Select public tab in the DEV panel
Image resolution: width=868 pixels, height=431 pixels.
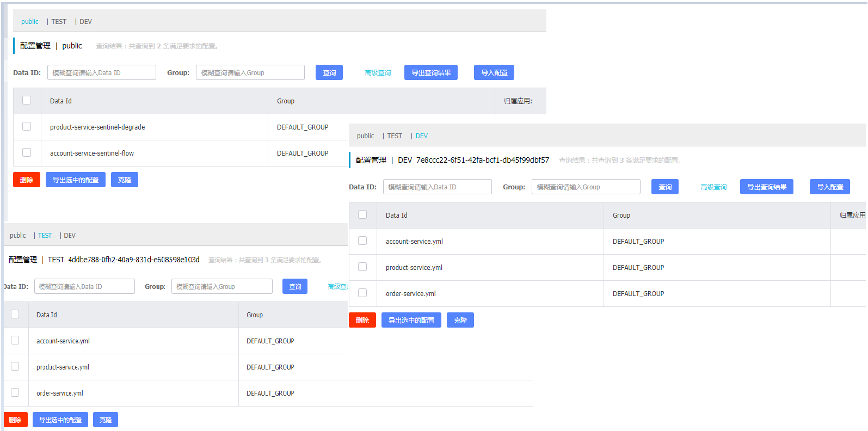click(x=365, y=136)
